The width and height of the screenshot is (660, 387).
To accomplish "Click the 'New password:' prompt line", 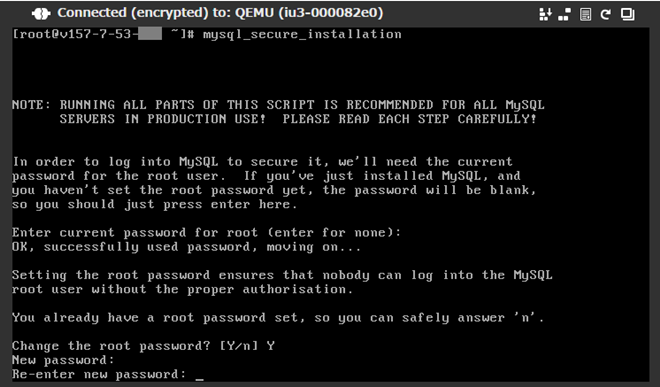I will pyautogui.click(x=63, y=360).
